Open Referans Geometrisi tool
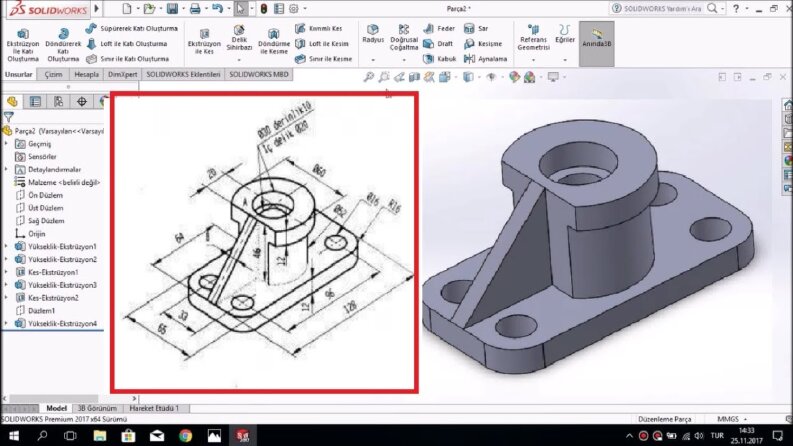793x446 pixels. point(533,38)
